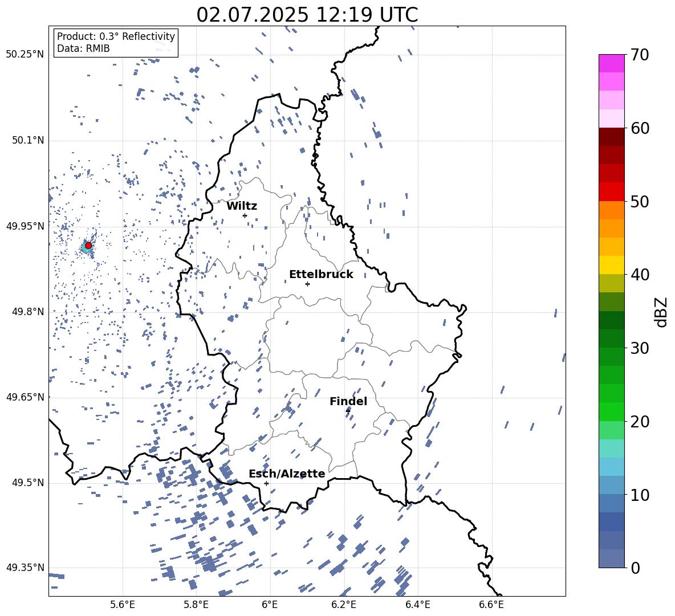The image size is (675, 616).
Task: Click the Esch/Alzette location cross marker
Action: (x=266, y=483)
